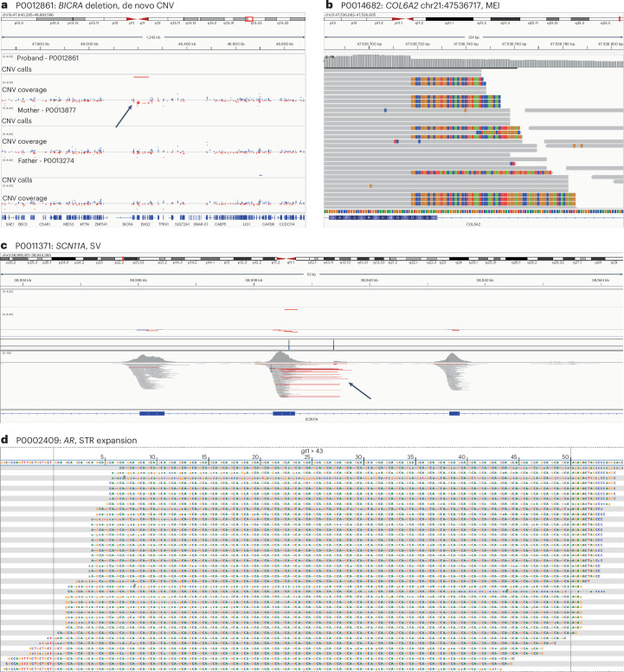
Task: Click the 48,000 kb ruler tick in panel a
Action: (87, 42)
